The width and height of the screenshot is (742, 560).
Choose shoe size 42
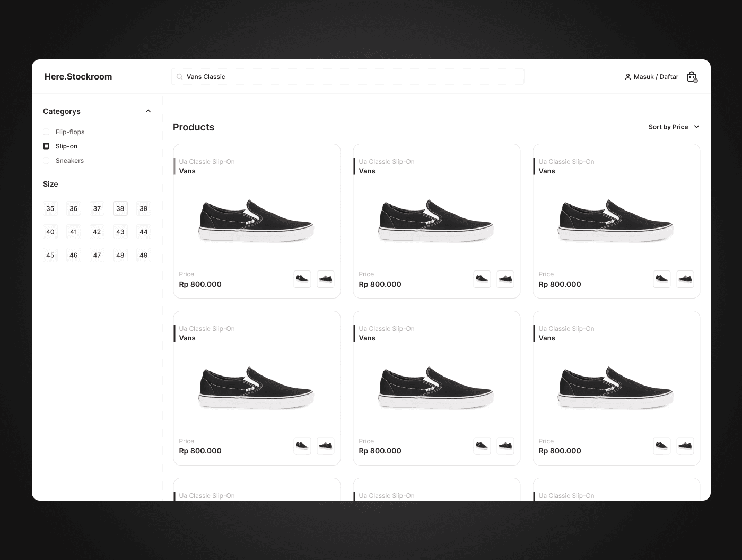(x=97, y=232)
